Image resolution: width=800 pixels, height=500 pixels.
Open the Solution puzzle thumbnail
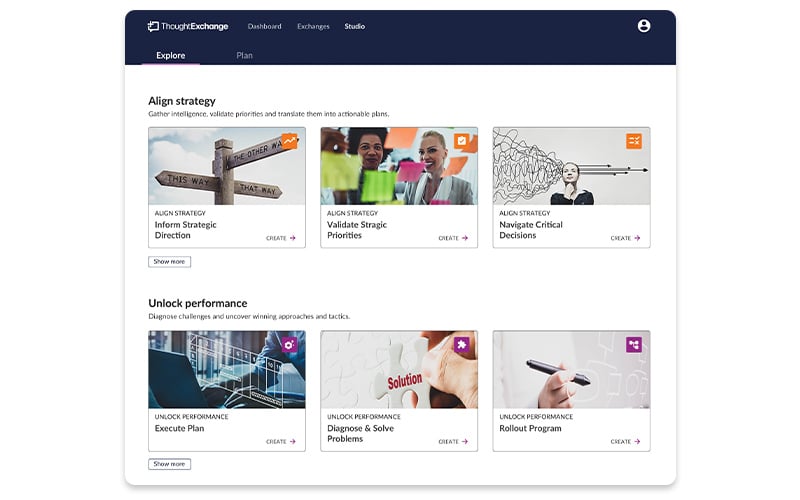click(x=399, y=369)
